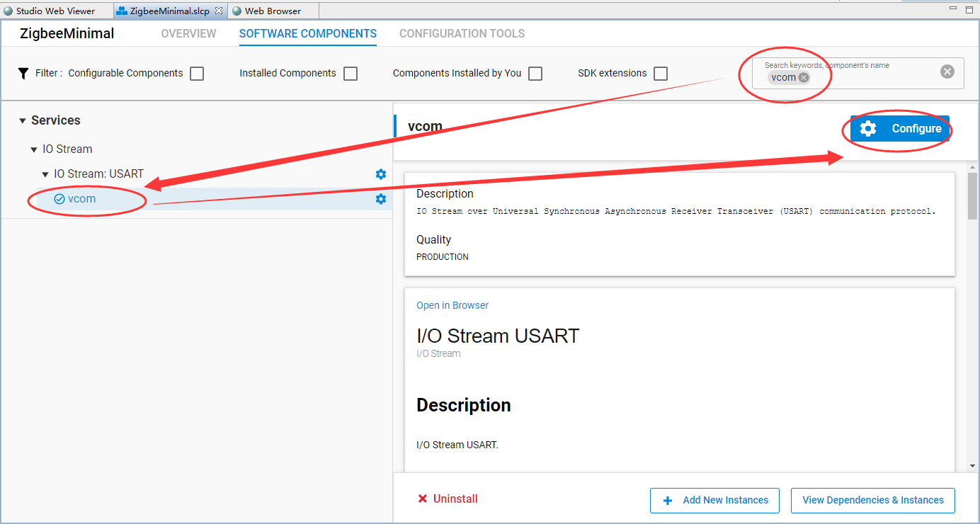Tick the Installed Components checkbox
The width and height of the screenshot is (980, 524).
[351, 74]
